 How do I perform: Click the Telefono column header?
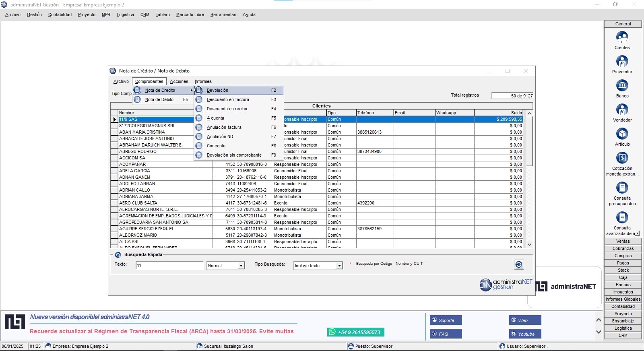pos(375,113)
